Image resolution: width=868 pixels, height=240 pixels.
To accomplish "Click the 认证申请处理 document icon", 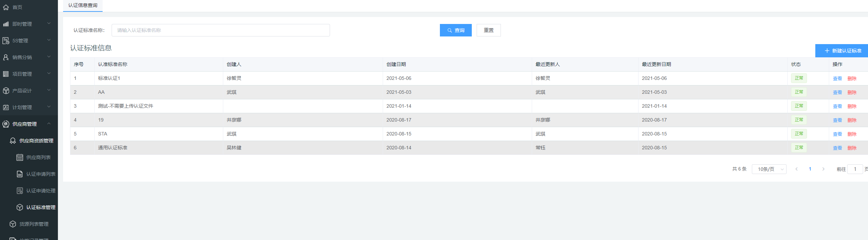I will coord(20,191).
